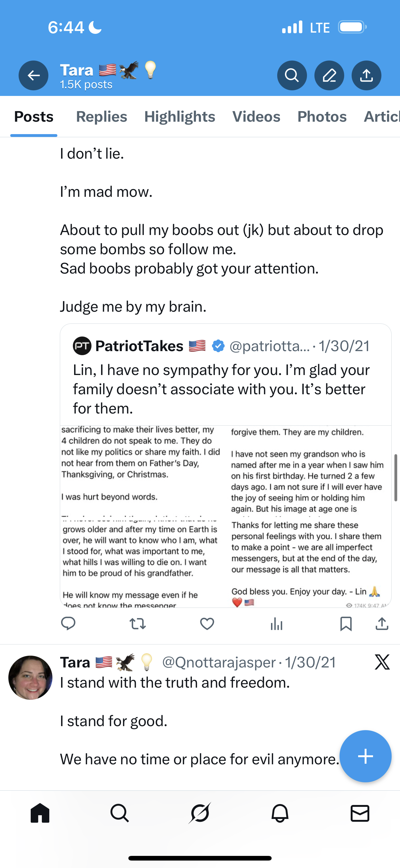This screenshot has height=868, width=400.
Task: Tap the back arrow button
Action: point(33,75)
